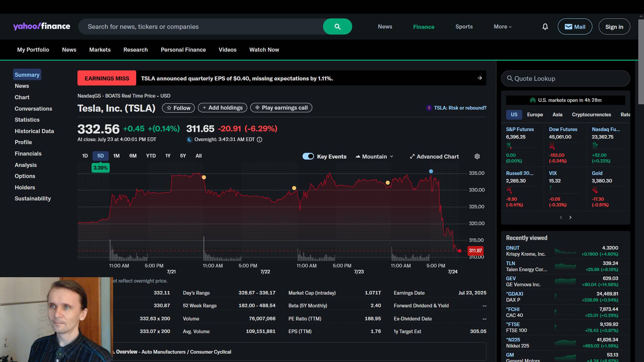Go to previous market summary page
644x362 pixels.
click(x=561, y=218)
